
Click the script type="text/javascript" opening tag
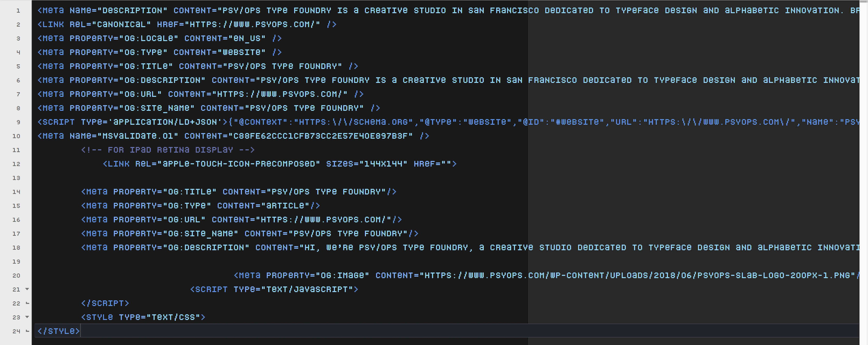pos(274,289)
